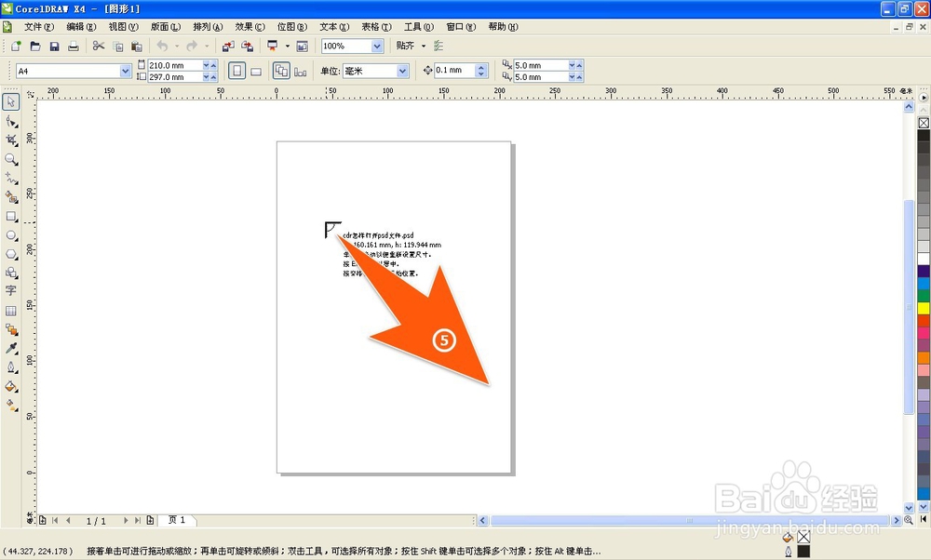Click the 贴齐 (Snap to) button

[406, 46]
